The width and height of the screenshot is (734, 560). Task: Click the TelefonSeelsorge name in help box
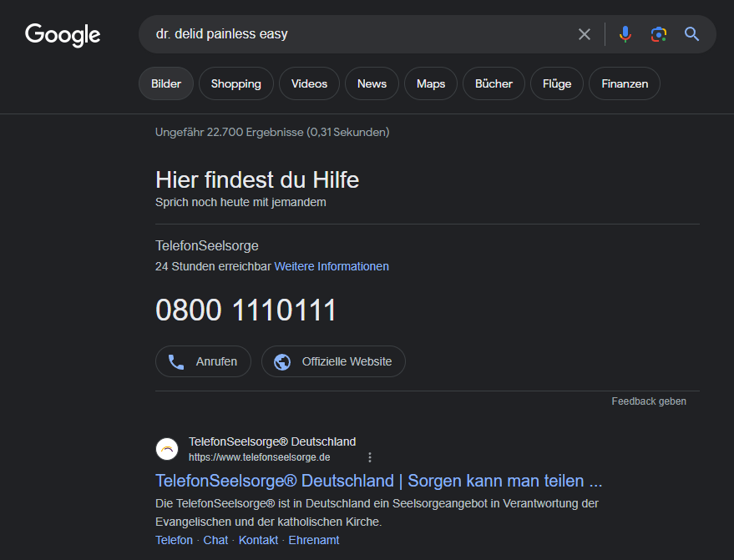[207, 245]
